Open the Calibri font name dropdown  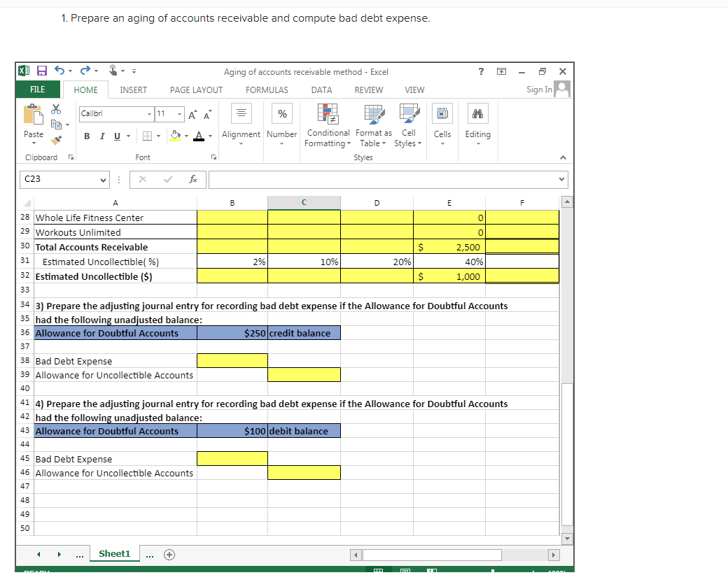[150, 114]
